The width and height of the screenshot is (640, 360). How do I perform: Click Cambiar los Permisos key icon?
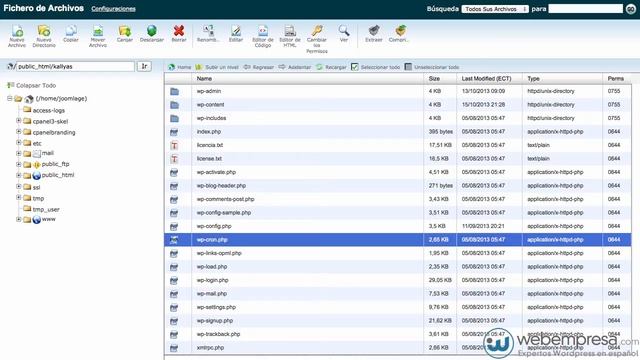click(x=317, y=31)
